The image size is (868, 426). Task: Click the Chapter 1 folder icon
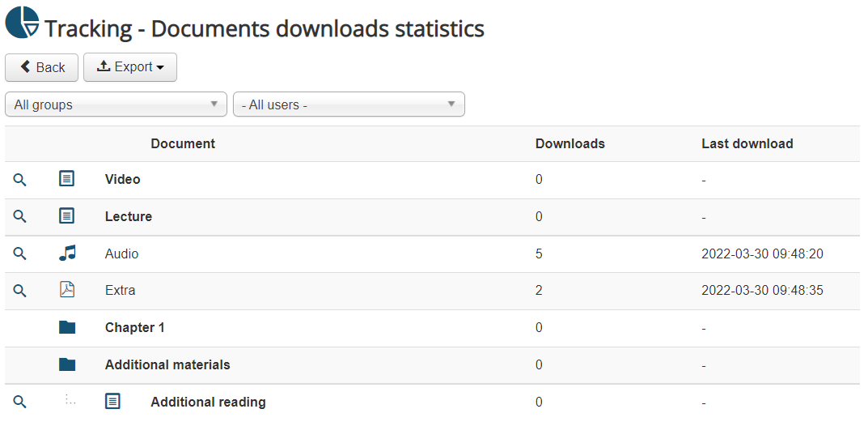tap(67, 328)
